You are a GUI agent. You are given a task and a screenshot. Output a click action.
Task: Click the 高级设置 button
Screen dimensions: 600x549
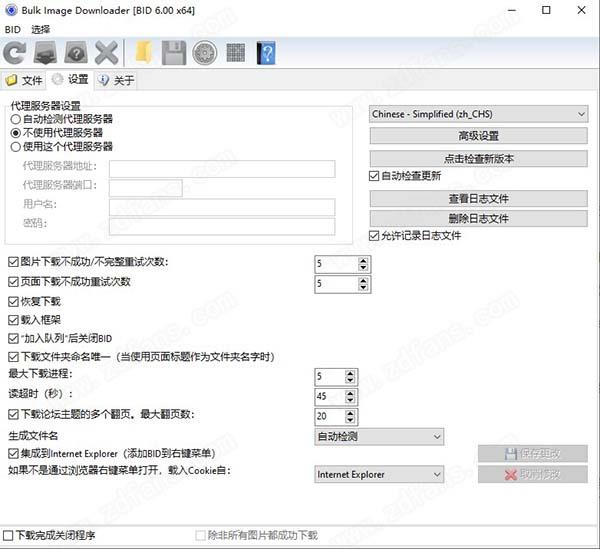click(x=478, y=136)
